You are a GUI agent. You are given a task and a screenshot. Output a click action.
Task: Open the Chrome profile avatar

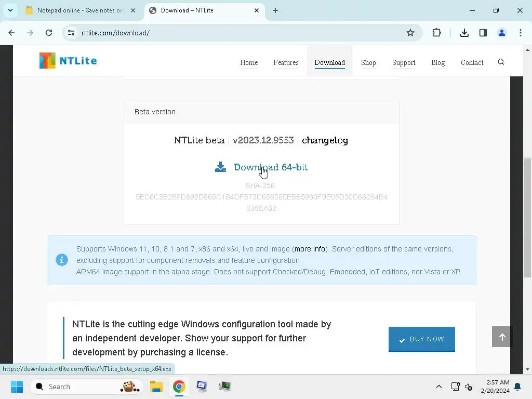pos(502,33)
